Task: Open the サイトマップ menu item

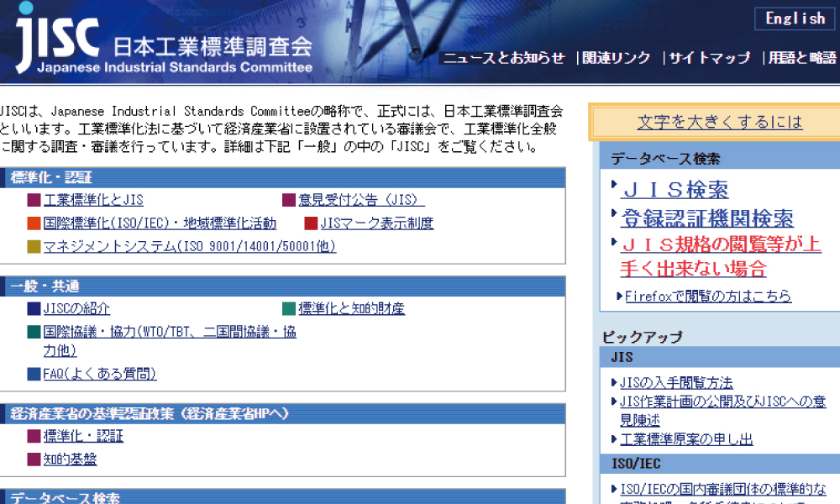Action: pyautogui.click(x=710, y=58)
